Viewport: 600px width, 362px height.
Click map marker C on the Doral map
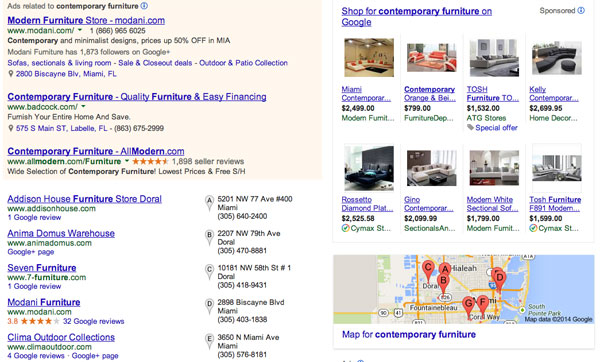coord(428,270)
